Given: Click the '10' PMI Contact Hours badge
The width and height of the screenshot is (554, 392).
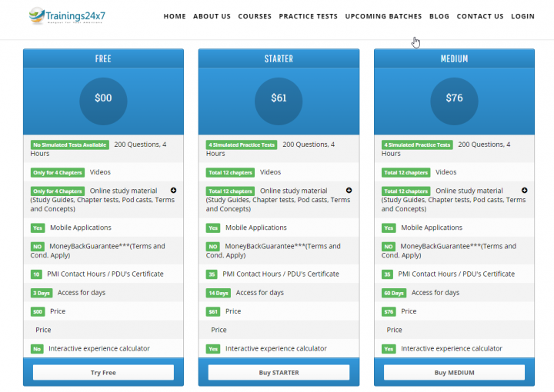Looking at the screenshot, I should click(36, 274).
